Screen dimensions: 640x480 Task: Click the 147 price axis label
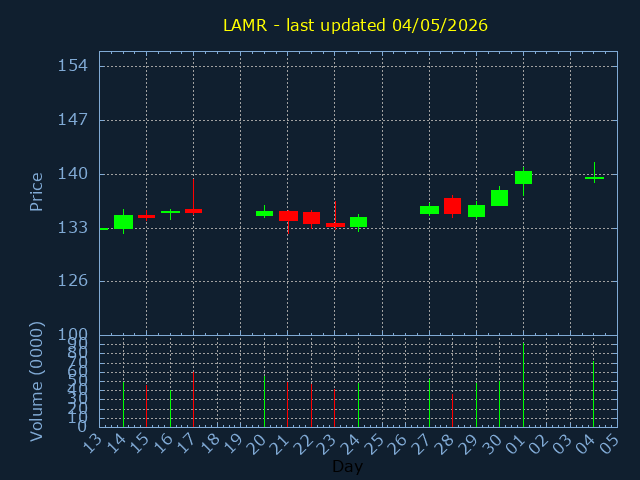(x=73, y=120)
